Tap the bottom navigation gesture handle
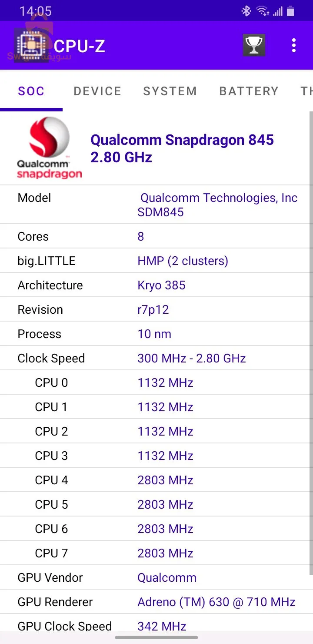313x644 pixels. [156, 637]
